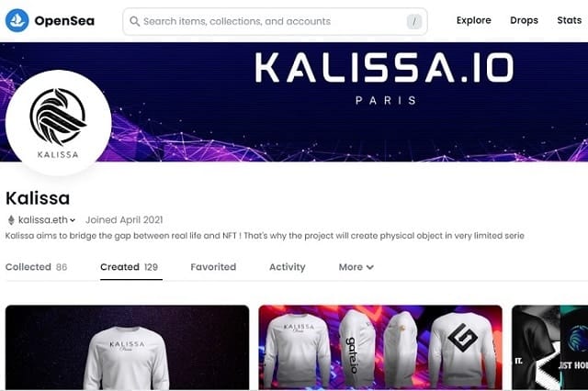Click the slash shortcut key icon
The width and height of the screenshot is (588, 391).
[414, 22]
